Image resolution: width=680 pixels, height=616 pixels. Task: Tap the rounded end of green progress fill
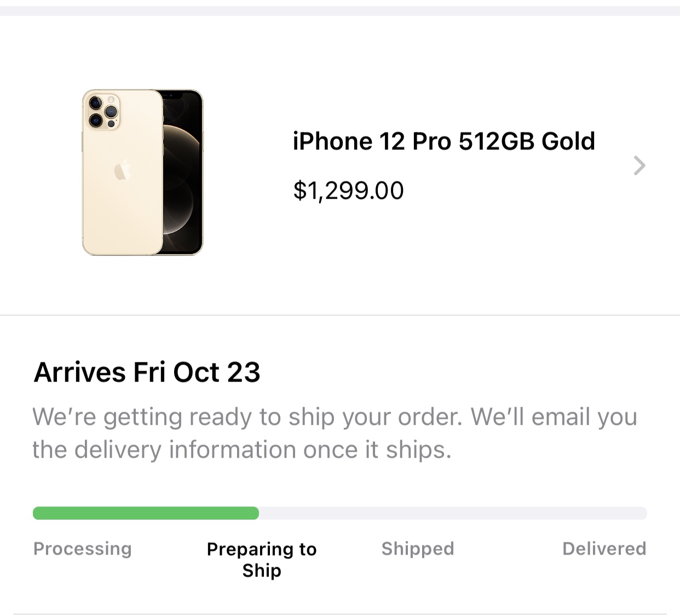point(253,513)
